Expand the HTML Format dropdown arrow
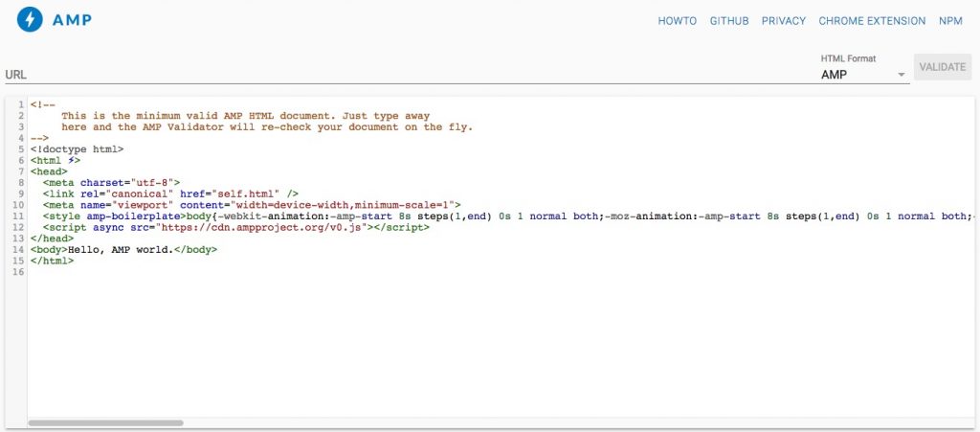This screenshot has height=432, width=980. 901,76
